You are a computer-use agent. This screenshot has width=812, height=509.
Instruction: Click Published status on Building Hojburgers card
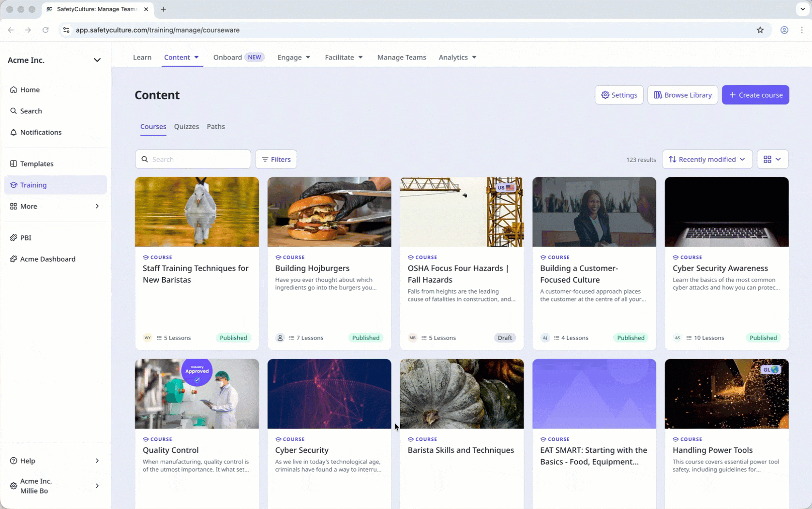tap(366, 338)
